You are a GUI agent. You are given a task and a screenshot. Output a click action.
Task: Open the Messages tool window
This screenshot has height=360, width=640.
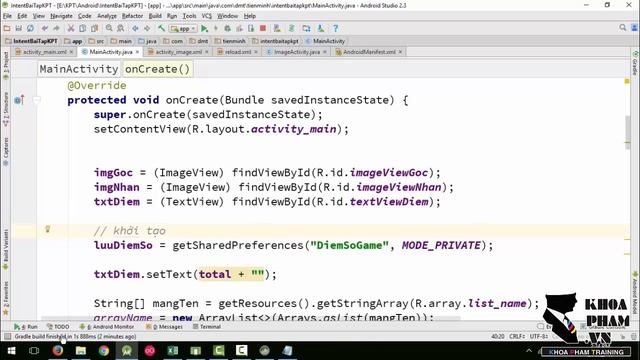[164, 327]
